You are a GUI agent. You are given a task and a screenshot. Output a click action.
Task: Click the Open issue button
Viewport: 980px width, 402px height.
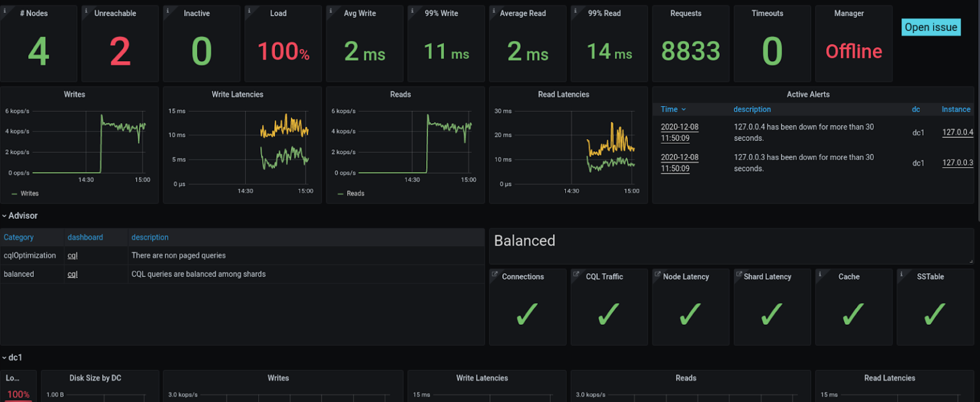[x=931, y=27]
